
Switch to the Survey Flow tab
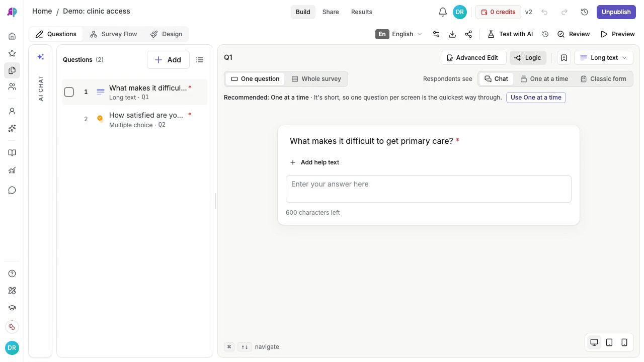click(x=113, y=34)
